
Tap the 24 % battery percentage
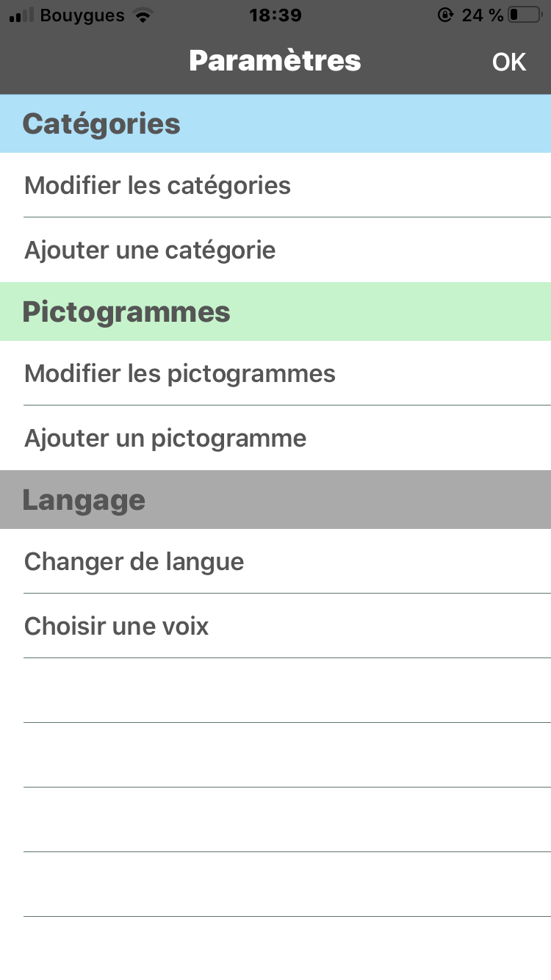coord(483,15)
